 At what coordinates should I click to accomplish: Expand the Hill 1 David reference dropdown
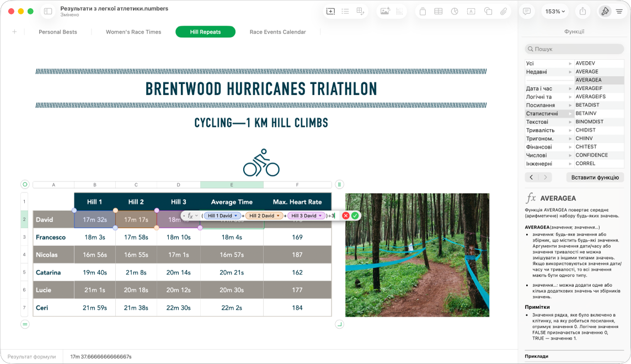click(236, 216)
